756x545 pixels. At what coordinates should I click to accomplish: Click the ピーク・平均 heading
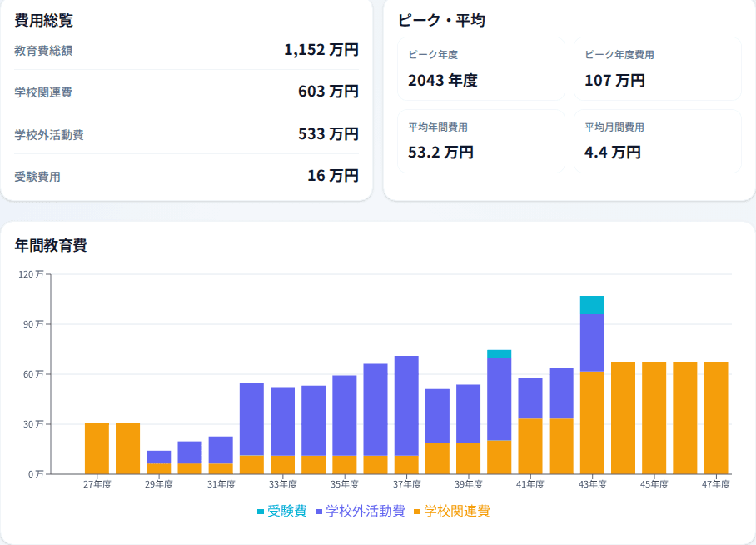pyautogui.click(x=441, y=20)
